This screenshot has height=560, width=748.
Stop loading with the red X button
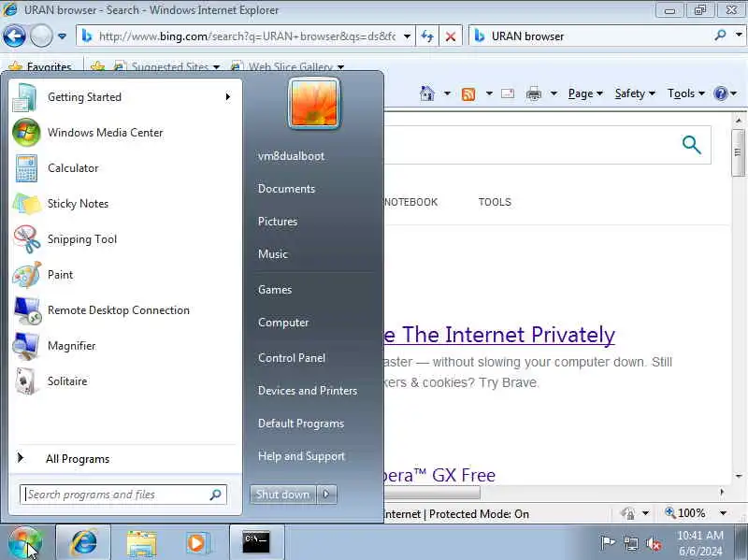click(x=451, y=36)
